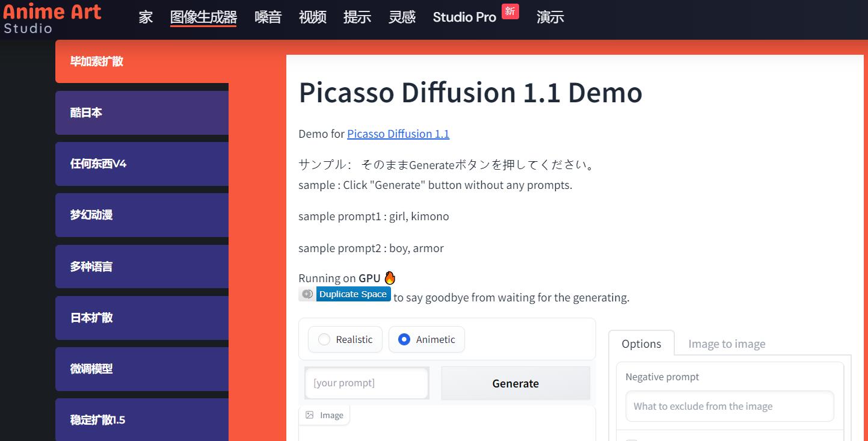Click the fire emoji after GPU

[x=390, y=278]
